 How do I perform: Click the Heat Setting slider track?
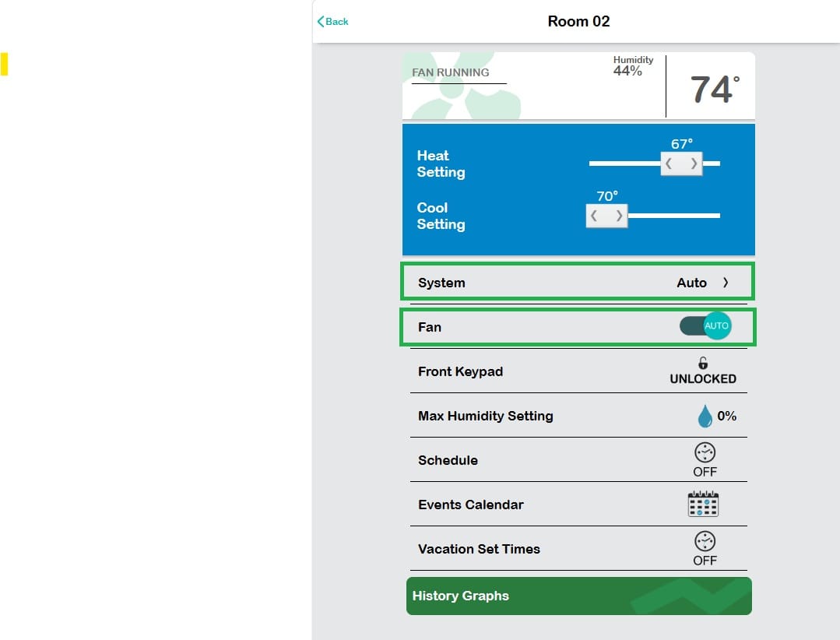pos(654,164)
